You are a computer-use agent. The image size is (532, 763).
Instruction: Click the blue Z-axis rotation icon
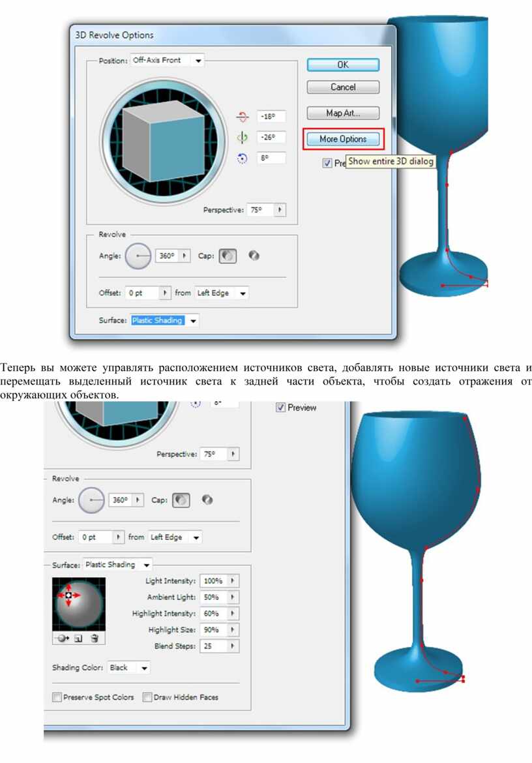click(x=243, y=158)
